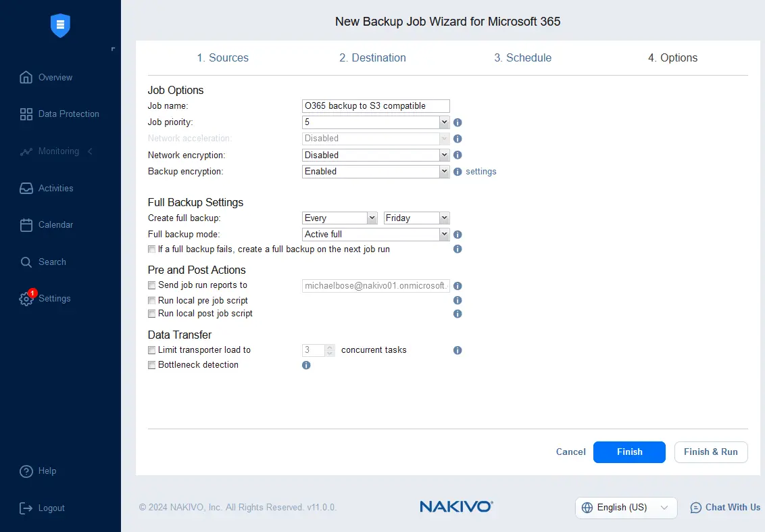This screenshot has height=532, width=765.
Task: Expand the Monitoring menu chevron
Action: (x=91, y=151)
